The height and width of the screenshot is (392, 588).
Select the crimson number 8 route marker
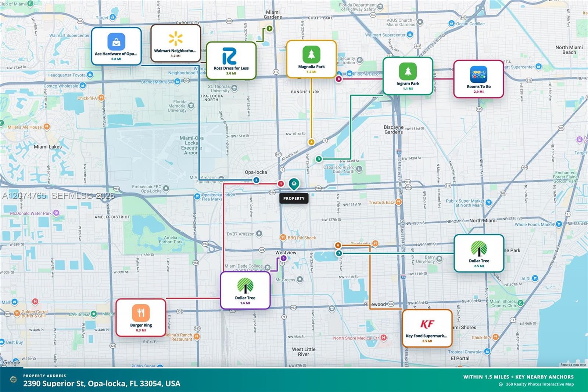coord(338,79)
